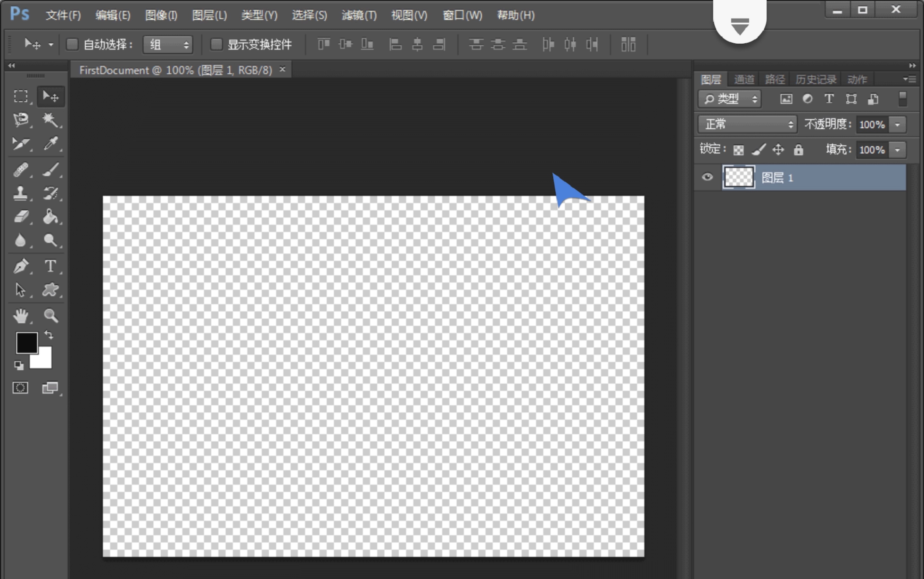Reset default foreground and background colors

19,365
